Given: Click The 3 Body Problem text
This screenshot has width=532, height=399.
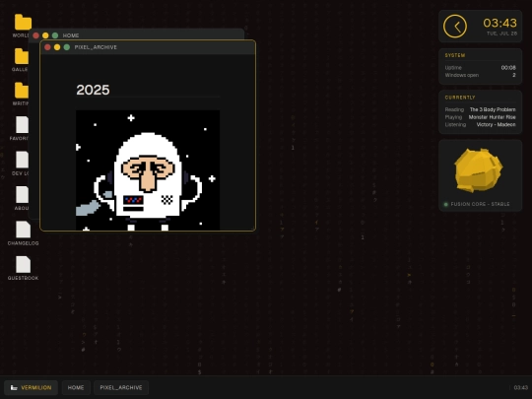Looking at the screenshot, I should click(x=493, y=109).
